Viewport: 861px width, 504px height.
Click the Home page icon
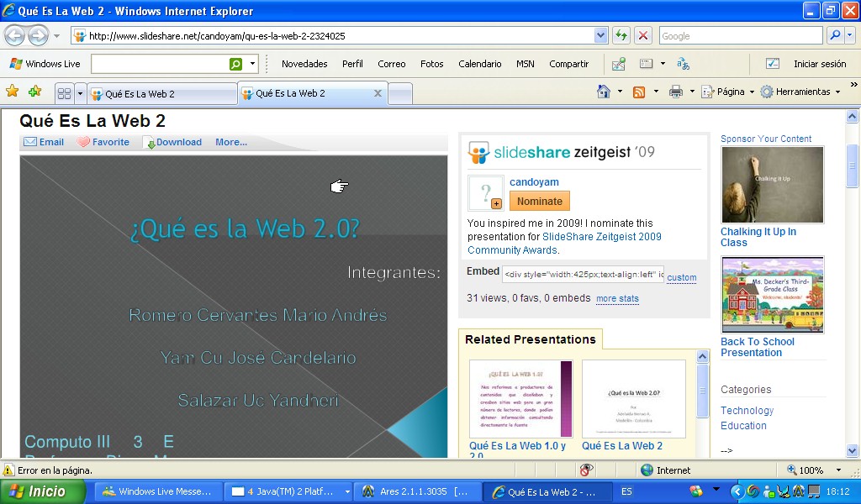604,92
